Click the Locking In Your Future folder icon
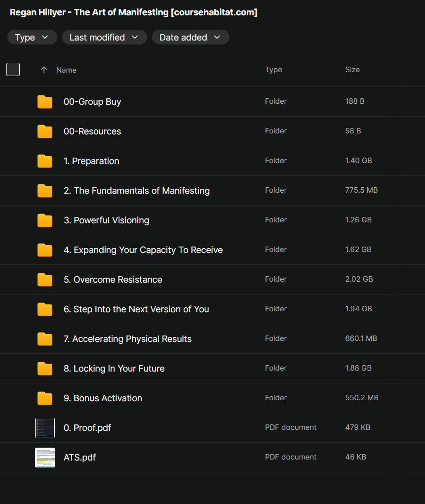 pyautogui.click(x=45, y=369)
